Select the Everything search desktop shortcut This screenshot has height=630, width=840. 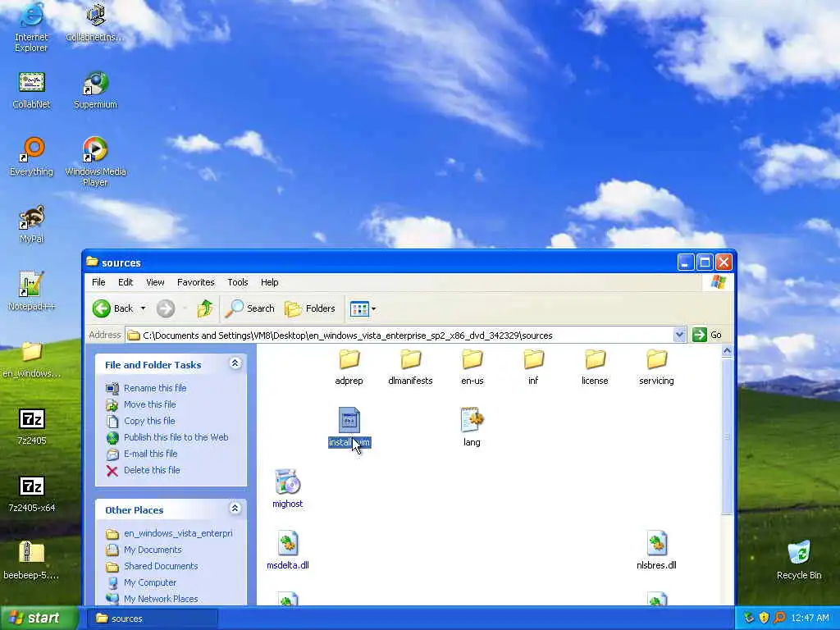pos(31,157)
